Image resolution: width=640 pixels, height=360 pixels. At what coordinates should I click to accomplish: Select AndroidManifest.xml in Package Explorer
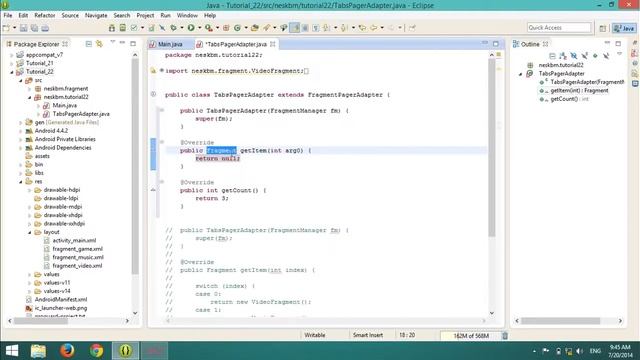(x=61, y=300)
